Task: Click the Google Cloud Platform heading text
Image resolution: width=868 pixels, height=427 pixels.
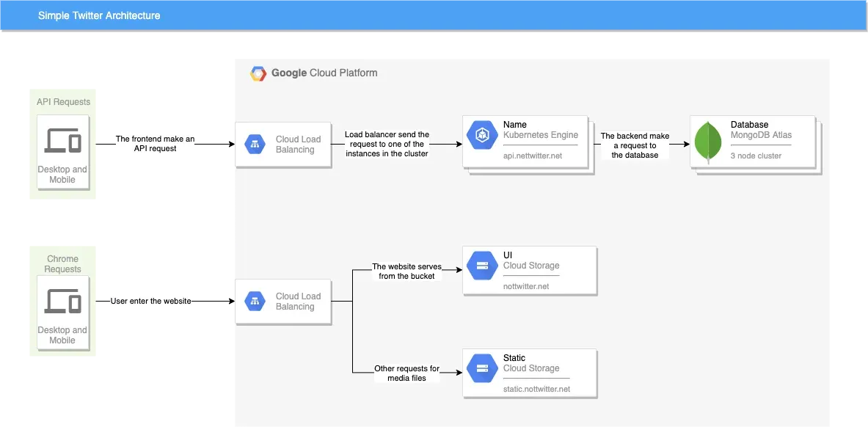Action: pos(324,73)
